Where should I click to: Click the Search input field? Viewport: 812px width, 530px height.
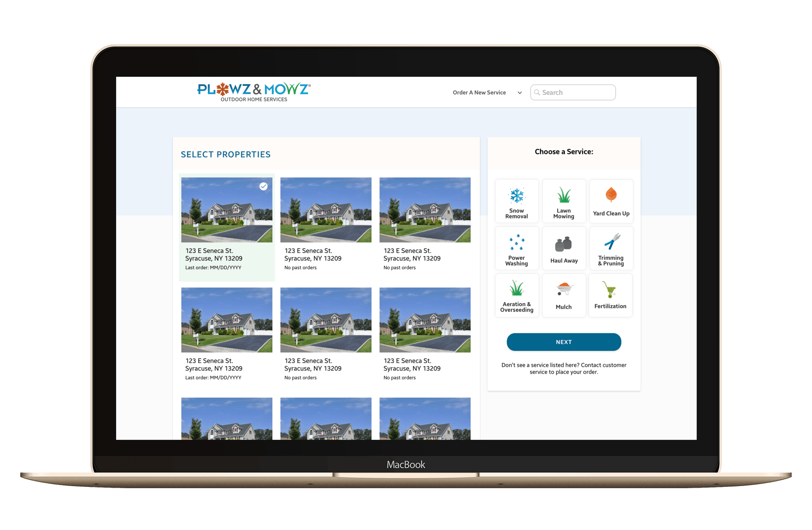click(x=572, y=91)
